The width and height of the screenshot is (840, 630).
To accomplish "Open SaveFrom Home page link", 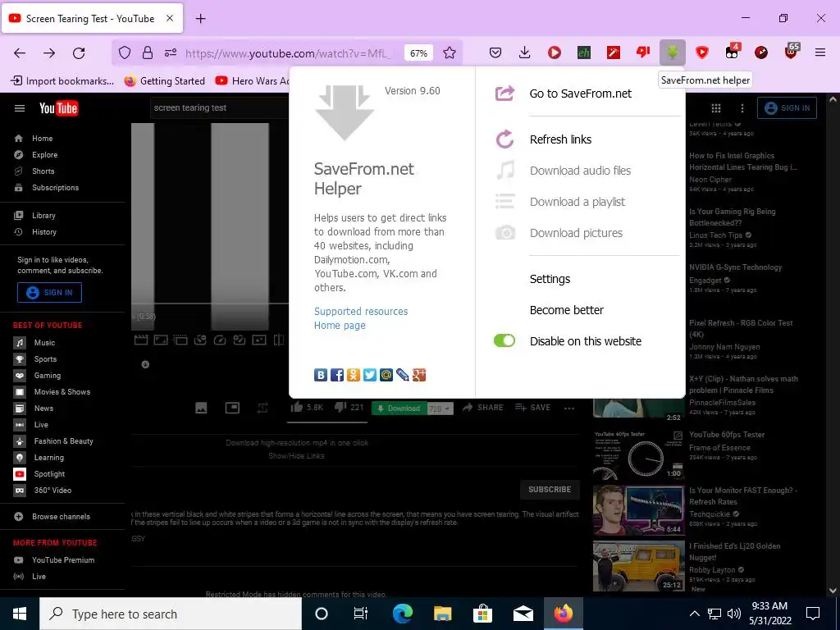I will 340,325.
